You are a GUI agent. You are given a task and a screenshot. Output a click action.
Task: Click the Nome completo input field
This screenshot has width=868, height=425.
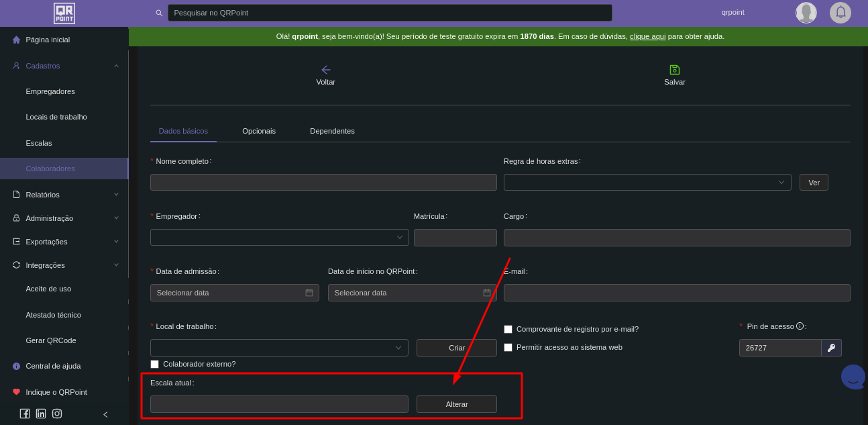(323, 183)
